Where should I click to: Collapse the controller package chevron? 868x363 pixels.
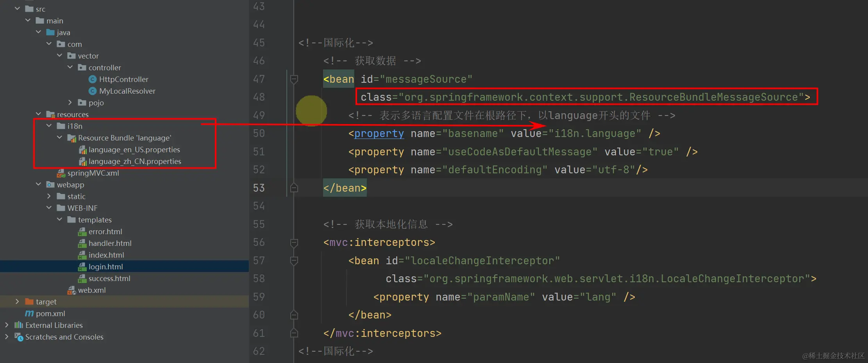click(x=70, y=67)
